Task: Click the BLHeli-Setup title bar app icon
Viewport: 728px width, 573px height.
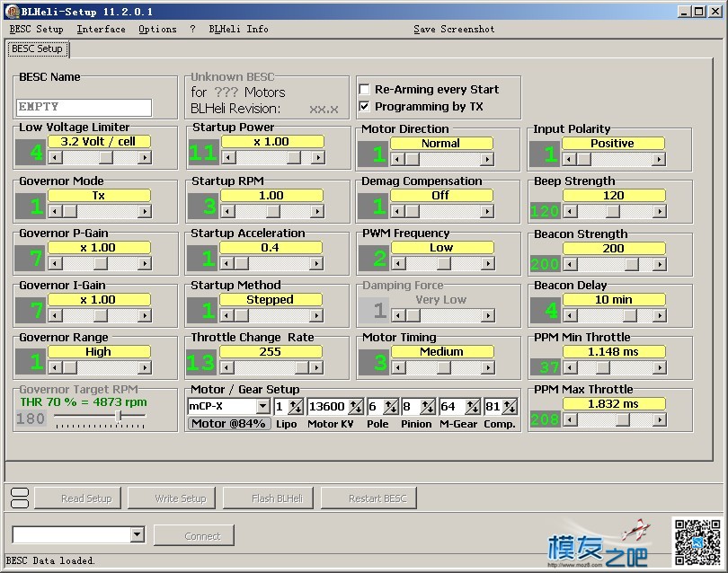Action: click(x=13, y=11)
